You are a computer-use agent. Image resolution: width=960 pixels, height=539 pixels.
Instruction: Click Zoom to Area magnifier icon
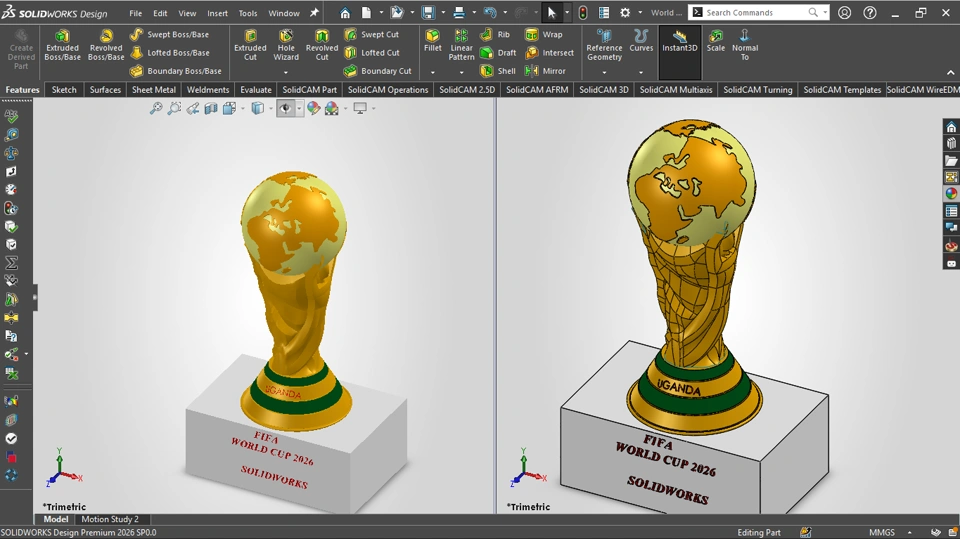click(x=174, y=108)
